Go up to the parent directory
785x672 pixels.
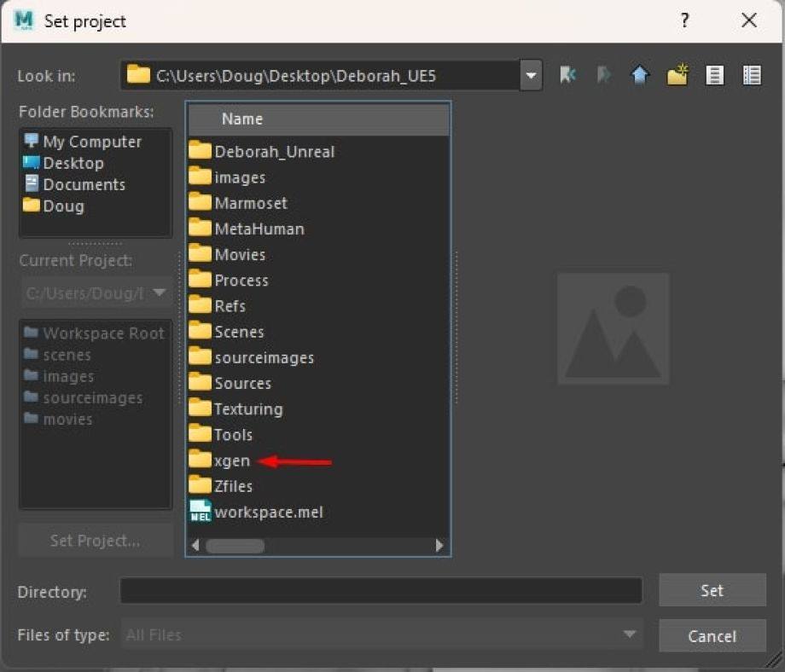click(640, 75)
